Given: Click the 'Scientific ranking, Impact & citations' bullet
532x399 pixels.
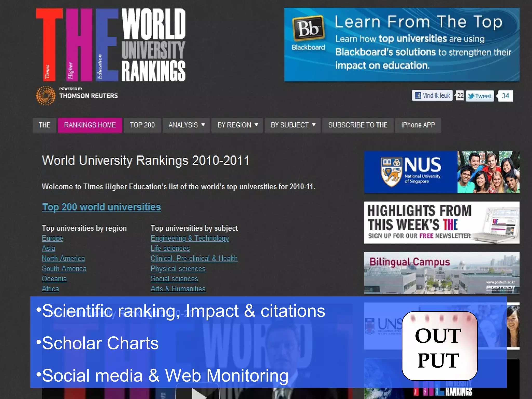Looking at the screenshot, I should 181,311.
